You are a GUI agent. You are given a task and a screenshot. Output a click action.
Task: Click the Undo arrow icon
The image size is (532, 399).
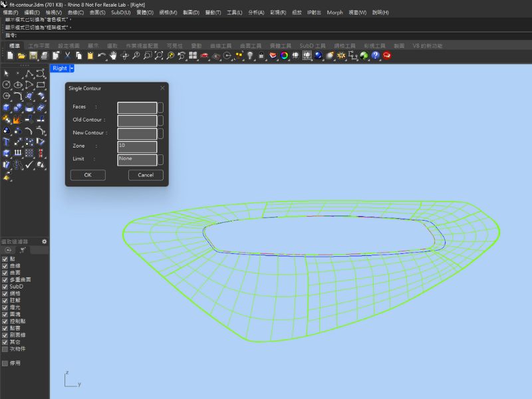(x=101, y=56)
